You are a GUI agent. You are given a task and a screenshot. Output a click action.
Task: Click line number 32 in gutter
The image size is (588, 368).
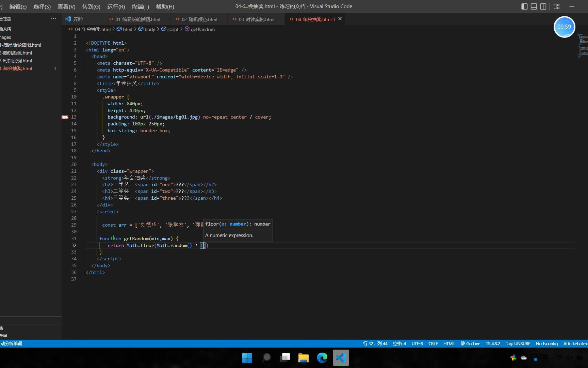pos(74,245)
